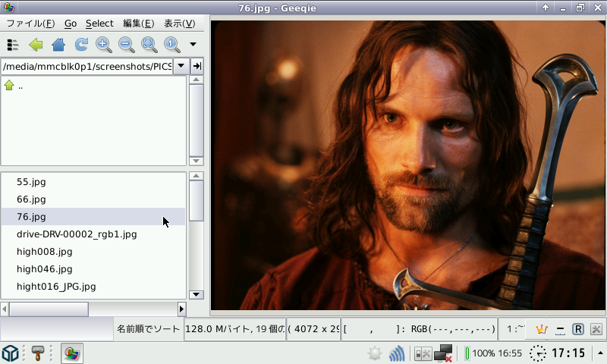Click the RGB pixel info status
The image size is (607, 364).
click(x=419, y=329)
